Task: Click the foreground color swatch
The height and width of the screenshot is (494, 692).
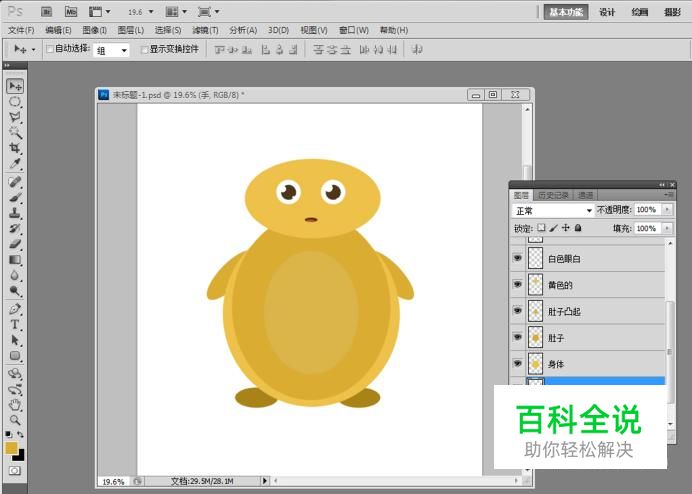Action: [12, 448]
